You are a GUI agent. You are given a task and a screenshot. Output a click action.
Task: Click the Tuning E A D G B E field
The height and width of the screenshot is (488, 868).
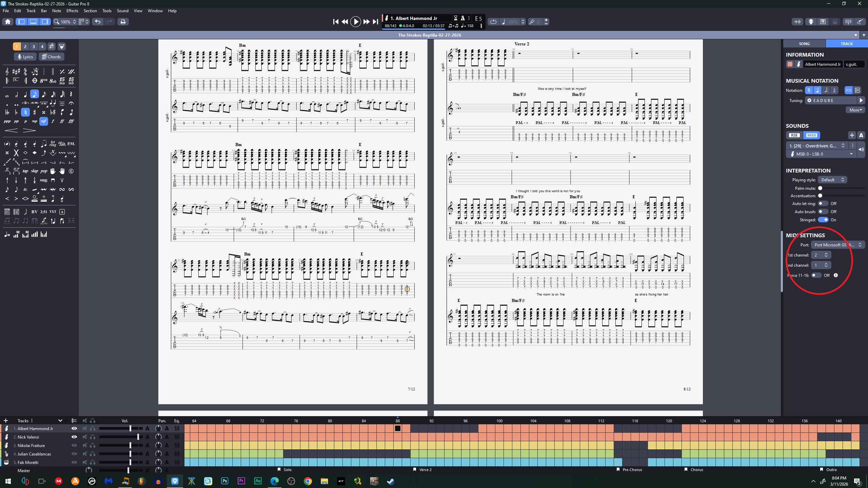831,101
